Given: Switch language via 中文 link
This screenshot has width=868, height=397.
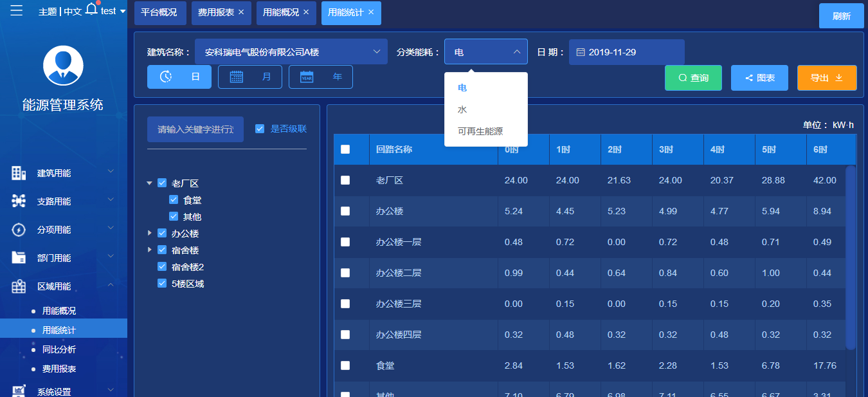Looking at the screenshot, I should click(x=73, y=11).
